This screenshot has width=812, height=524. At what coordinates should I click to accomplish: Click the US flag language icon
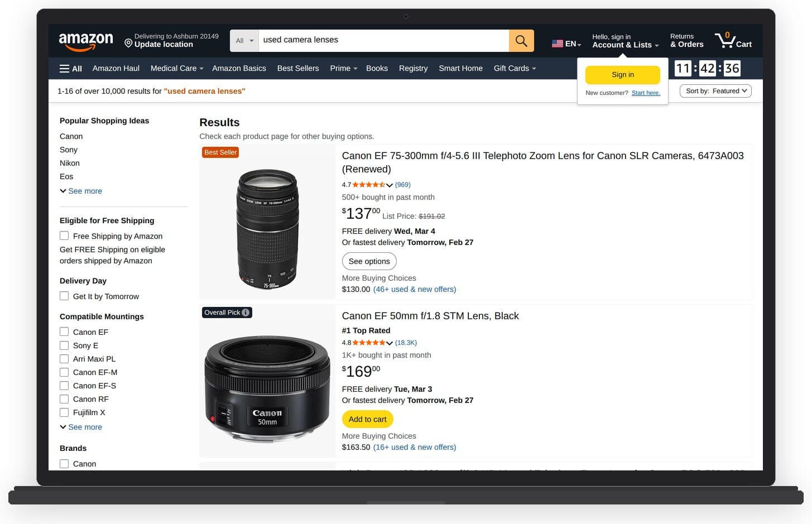point(557,43)
